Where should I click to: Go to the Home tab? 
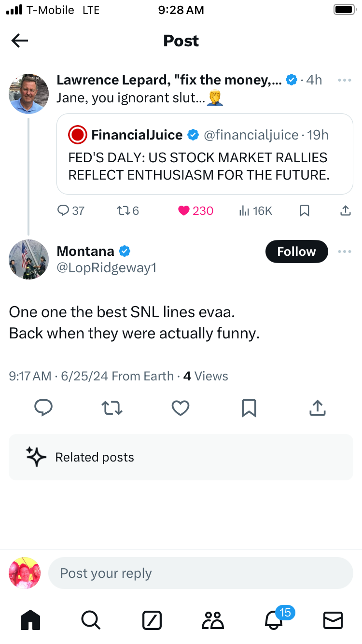click(30, 619)
